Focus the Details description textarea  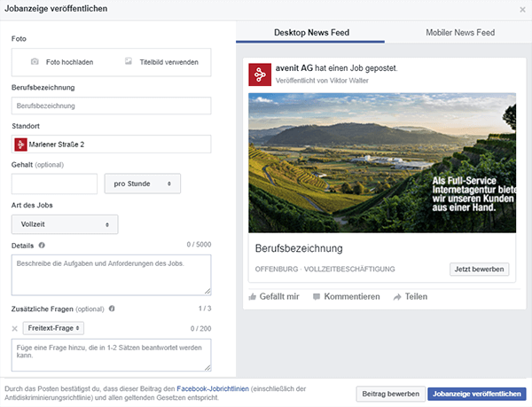pyautogui.click(x=112, y=275)
